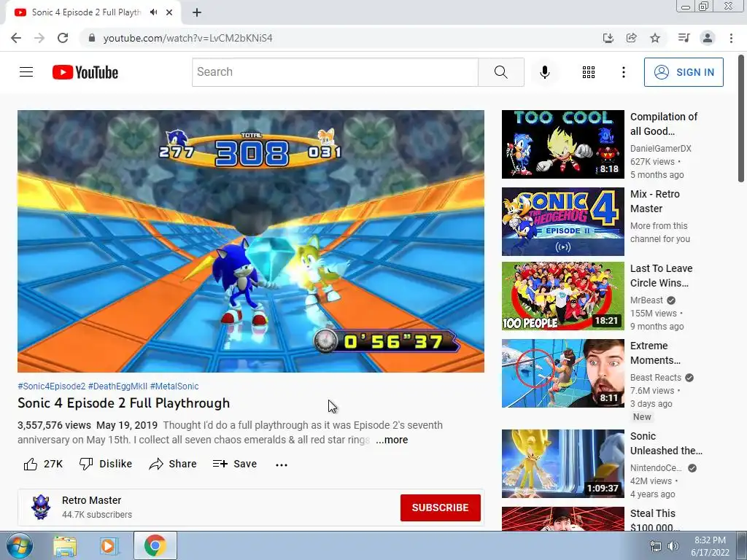Open the Retro Master channel name link
Image resolution: width=747 pixels, height=560 pixels.
tap(91, 500)
